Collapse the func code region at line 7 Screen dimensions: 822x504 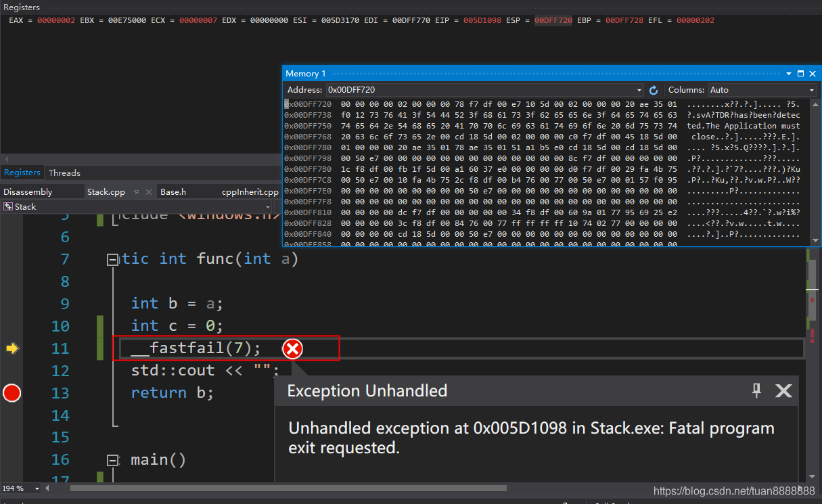(112, 258)
